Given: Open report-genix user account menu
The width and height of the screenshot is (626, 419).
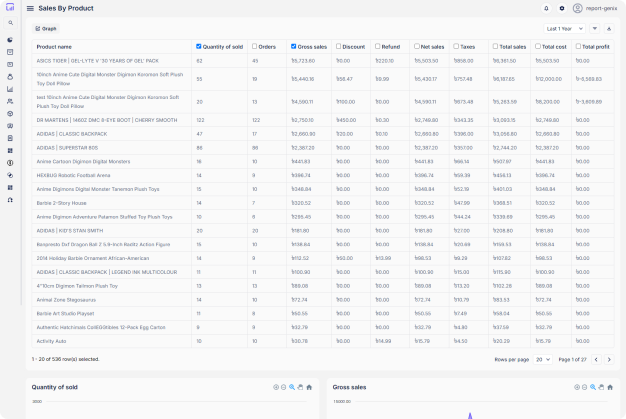Looking at the screenshot, I should 594,8.
